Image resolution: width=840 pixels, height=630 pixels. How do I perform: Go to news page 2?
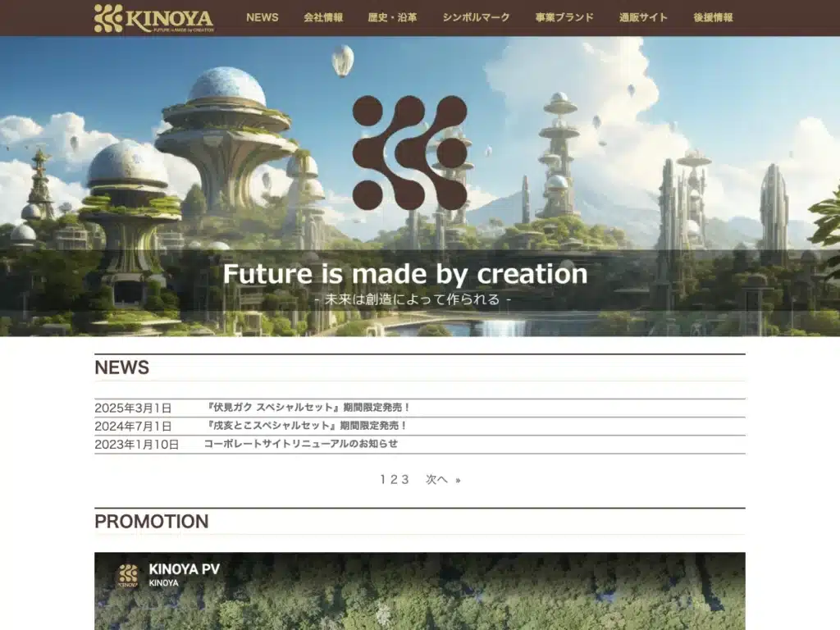click(394, 479)
